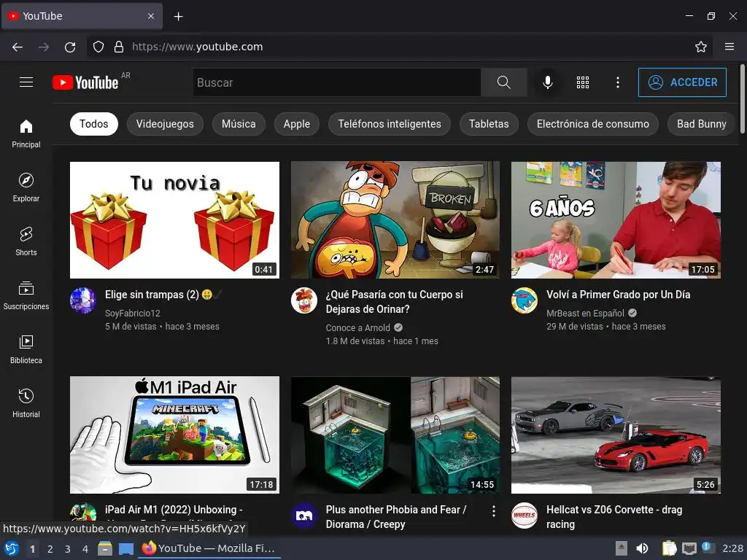Open options for Plus another Phobia video
The width and height of the screenshot is (747, 560).
494,511
